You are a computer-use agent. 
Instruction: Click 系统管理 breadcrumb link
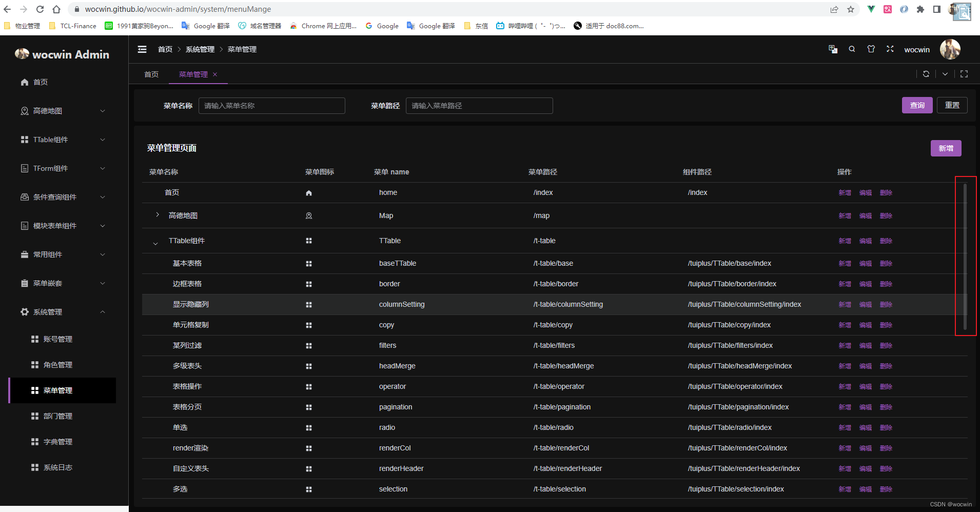click(200, 49)
